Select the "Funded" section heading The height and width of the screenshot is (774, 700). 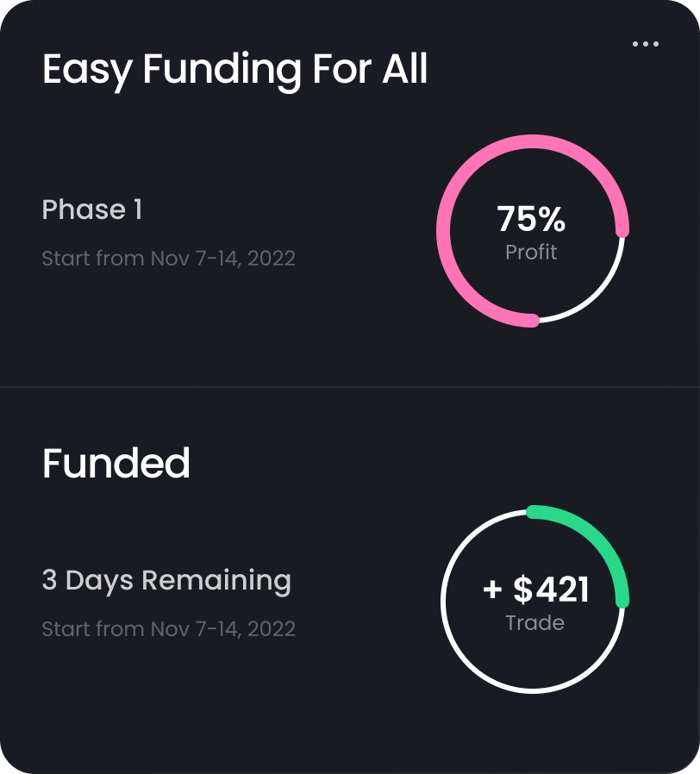[116, 464]
